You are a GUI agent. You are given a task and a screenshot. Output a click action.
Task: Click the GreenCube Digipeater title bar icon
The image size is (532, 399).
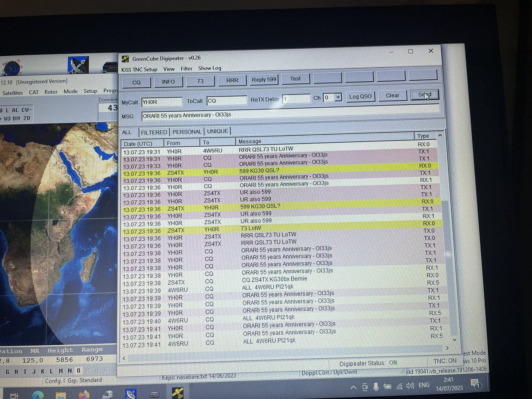(125, 59)
